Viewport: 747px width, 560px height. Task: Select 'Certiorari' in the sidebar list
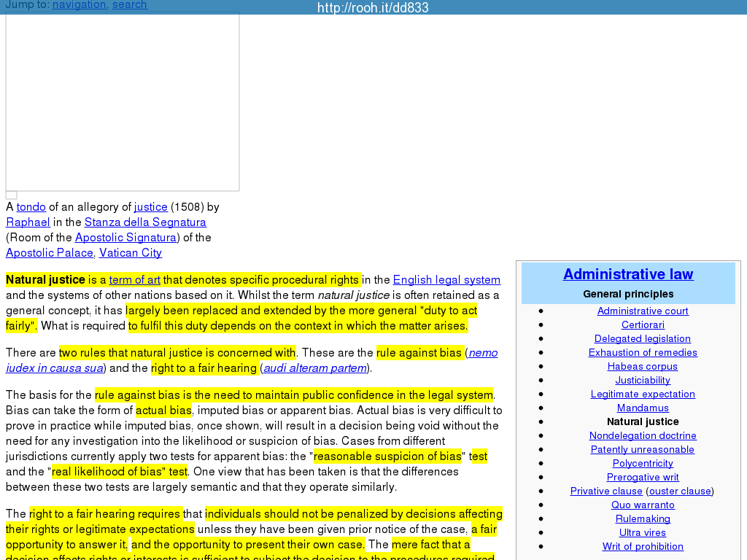(643, 324)
